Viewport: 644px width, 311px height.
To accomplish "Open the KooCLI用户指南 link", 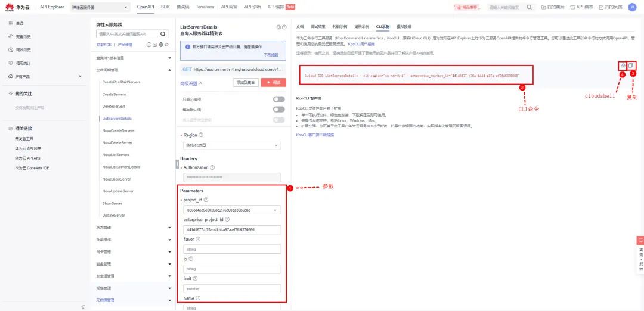I will pos(361,44).
